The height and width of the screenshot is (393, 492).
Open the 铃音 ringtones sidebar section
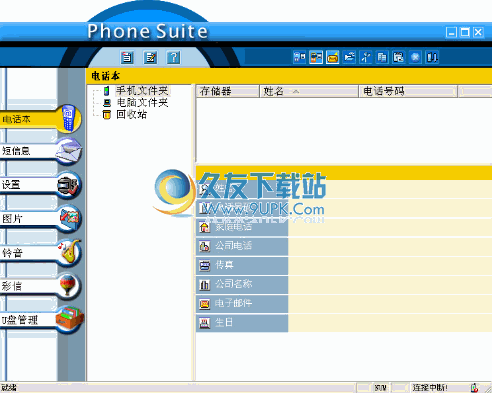40,253
